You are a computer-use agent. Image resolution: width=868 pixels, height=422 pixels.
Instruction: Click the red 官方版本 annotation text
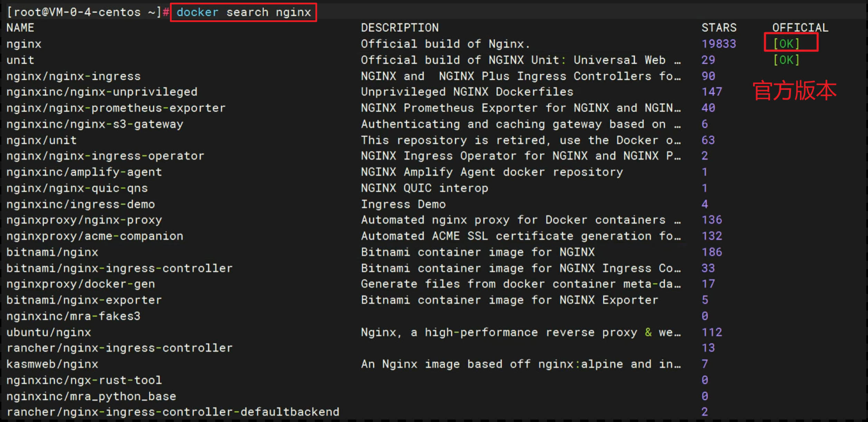click(794, 91)
